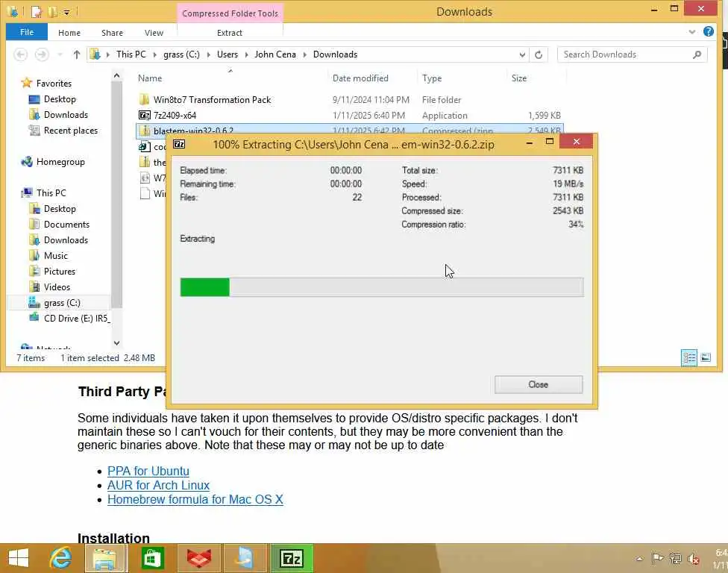Screen dimensions: 728x573
Task: Open the AUR for Arch Linux link
Action: (x=158, y=485)
